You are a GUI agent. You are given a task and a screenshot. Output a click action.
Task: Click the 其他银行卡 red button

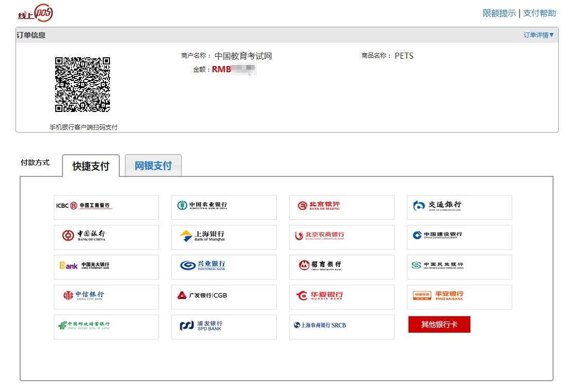click(x=439, y=324)
